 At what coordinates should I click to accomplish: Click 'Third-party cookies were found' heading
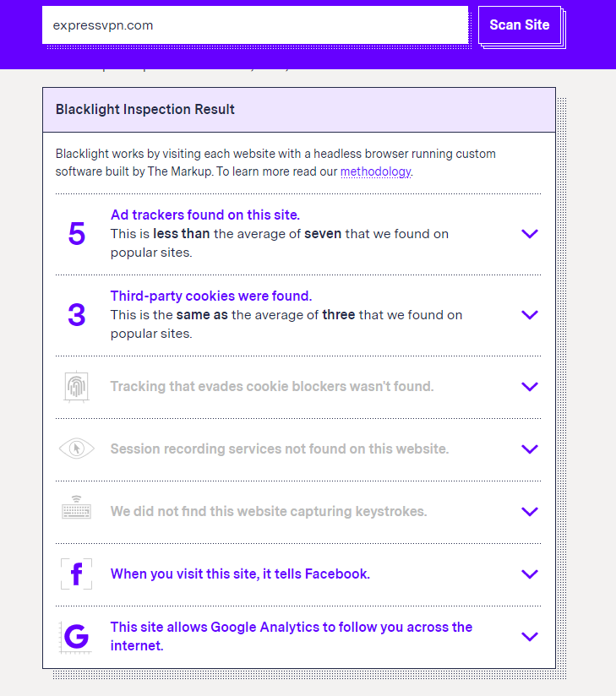pyautogui.click(x=211, y=296)
